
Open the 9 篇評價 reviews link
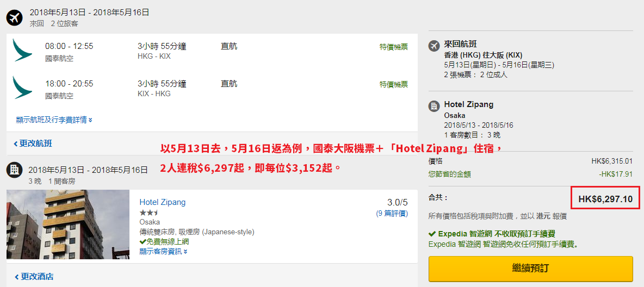click(392, 214)
